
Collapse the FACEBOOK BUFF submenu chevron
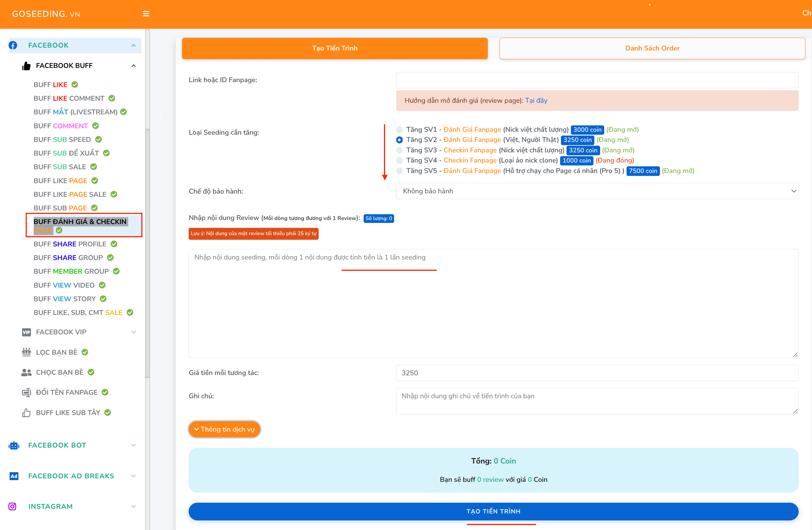[133, 66]
